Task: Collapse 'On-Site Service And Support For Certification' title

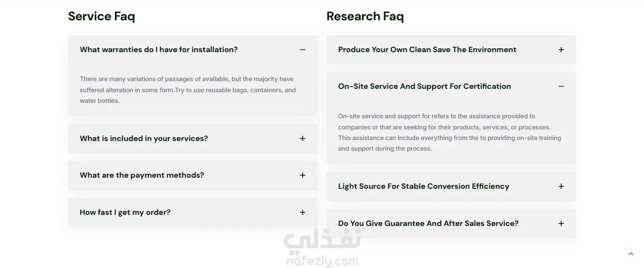Action: [424, 86]
